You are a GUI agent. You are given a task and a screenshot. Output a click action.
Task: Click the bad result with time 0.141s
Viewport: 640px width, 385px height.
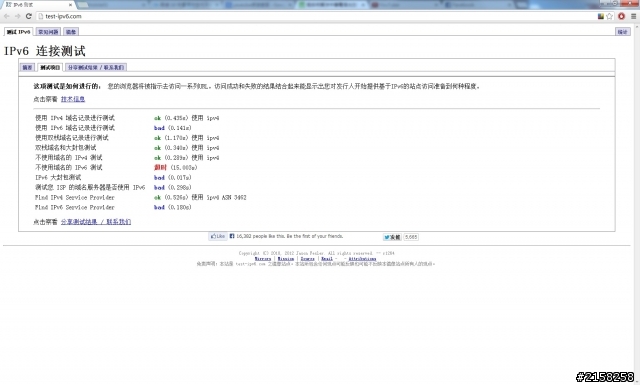(x=159, y=128)
